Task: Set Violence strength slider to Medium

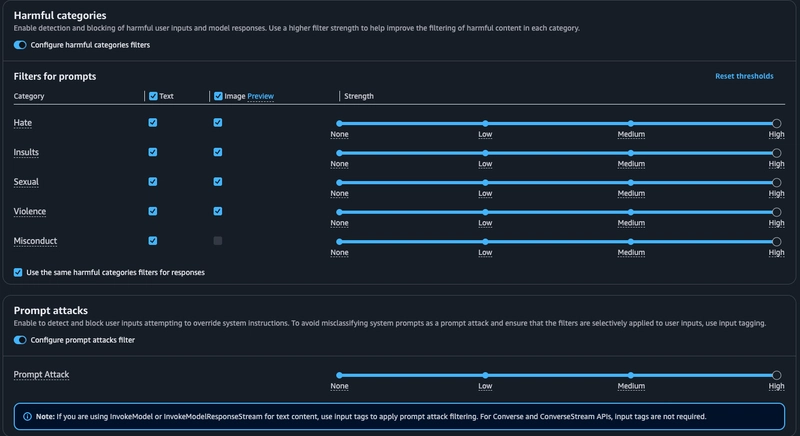Action: 630,212
